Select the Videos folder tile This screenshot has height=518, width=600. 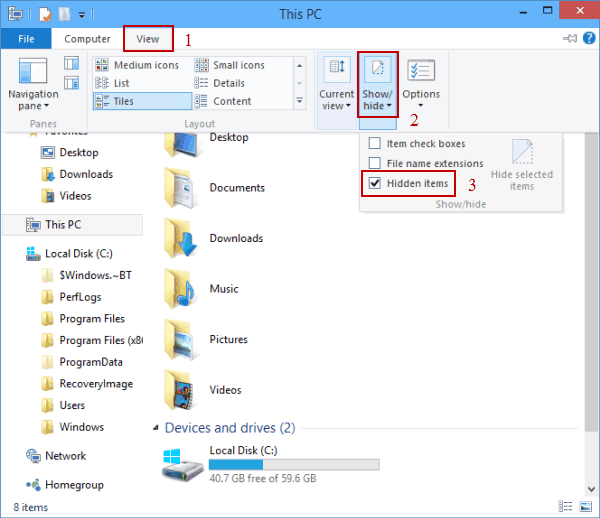(202, 390)
